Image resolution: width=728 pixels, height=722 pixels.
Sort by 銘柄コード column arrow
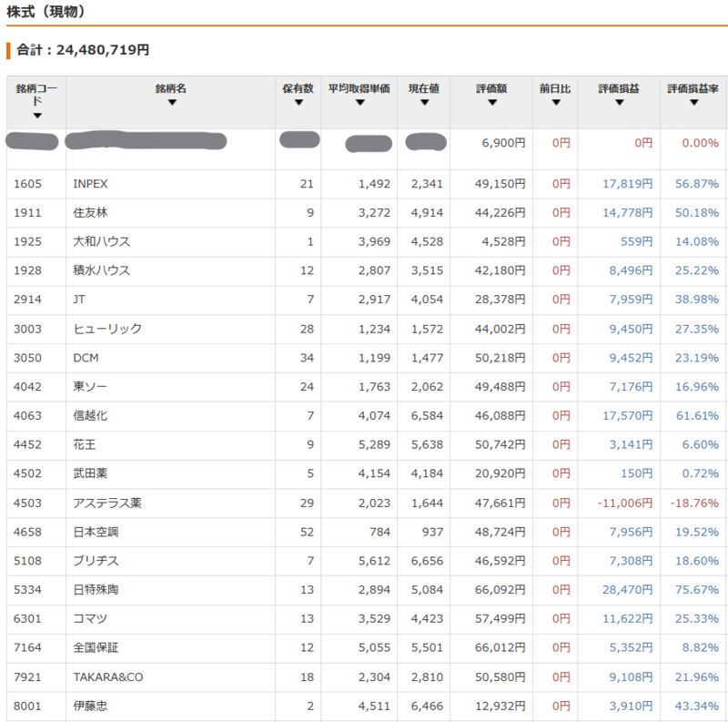tap(37, 116)
